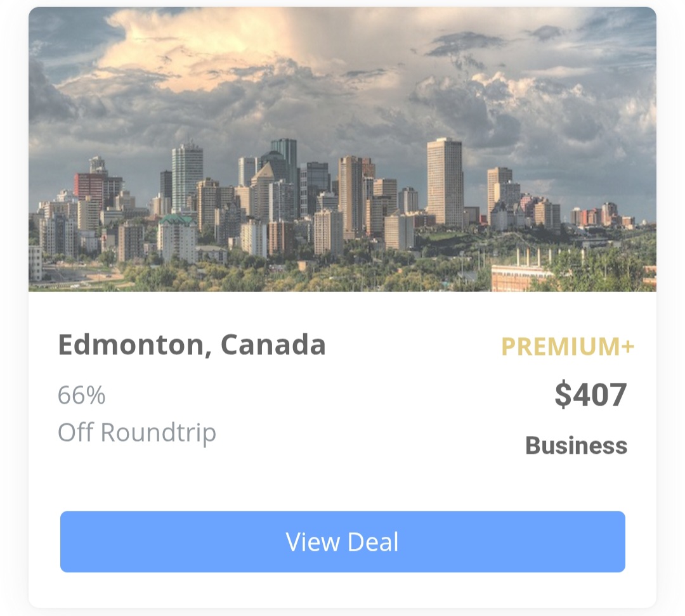Tap the Off Roundtrip text
This screenshot has height=616, width=685.
click(x=137, y=433)
